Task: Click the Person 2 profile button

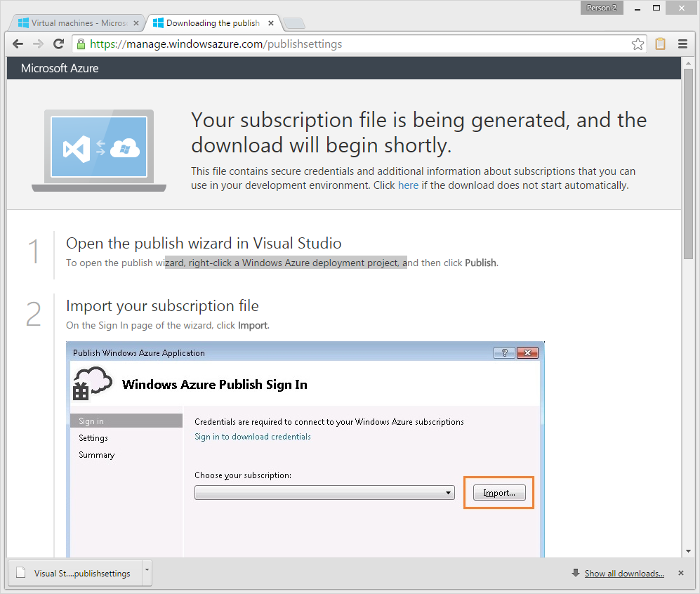Action: coord(601,8)
